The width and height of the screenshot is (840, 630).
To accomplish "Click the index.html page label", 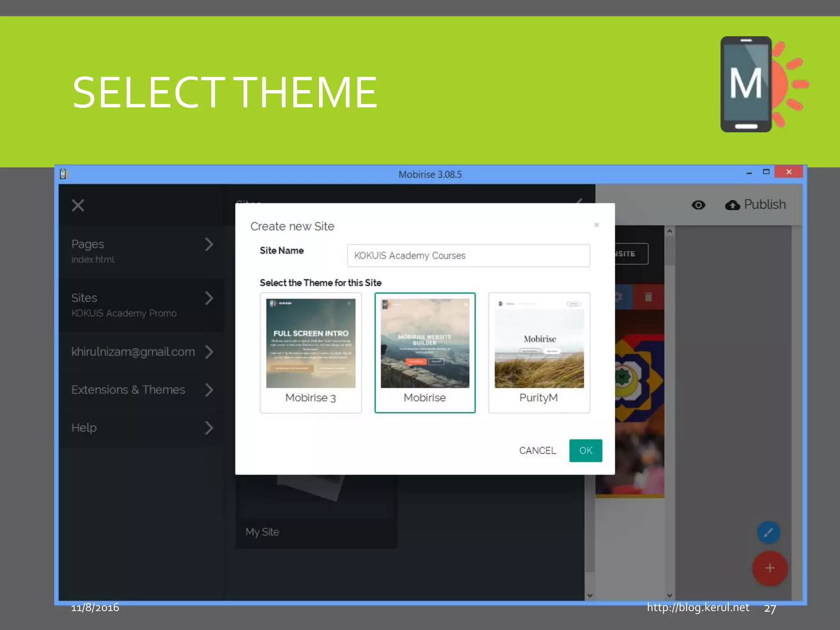I will click(93, 260).
